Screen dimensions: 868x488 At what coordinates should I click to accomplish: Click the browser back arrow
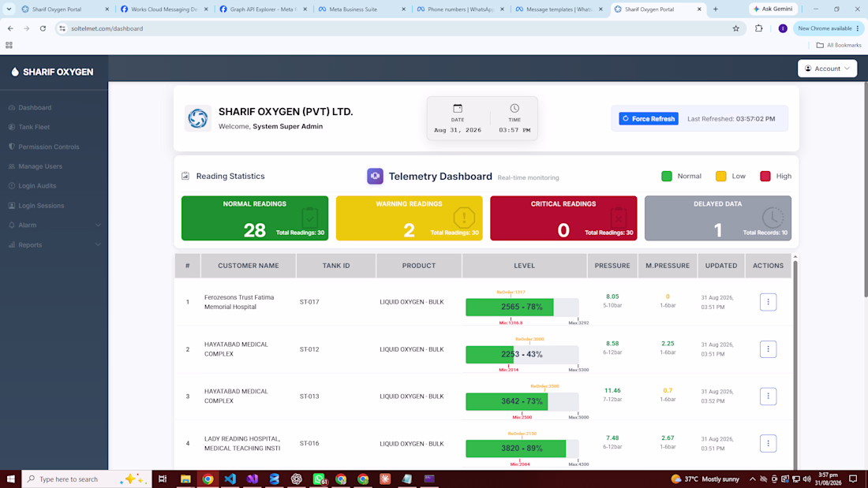pyautogui.click(x=10, y=28)
